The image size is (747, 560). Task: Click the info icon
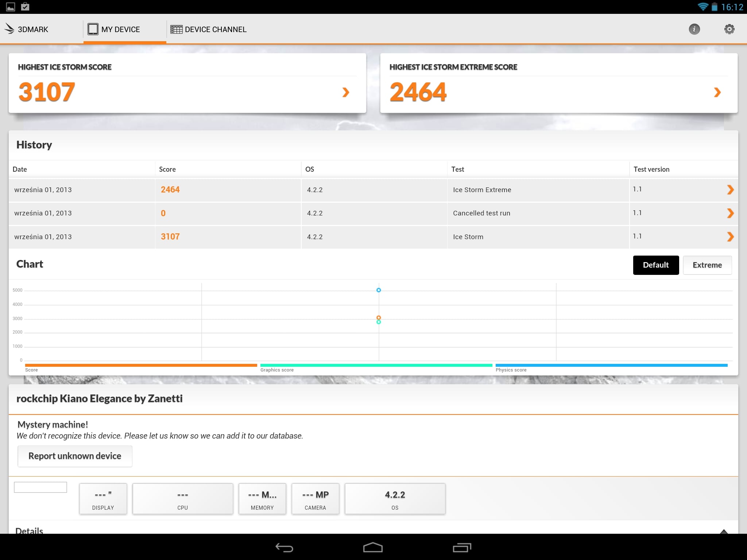pyautogui.click(x=694, y=29)
